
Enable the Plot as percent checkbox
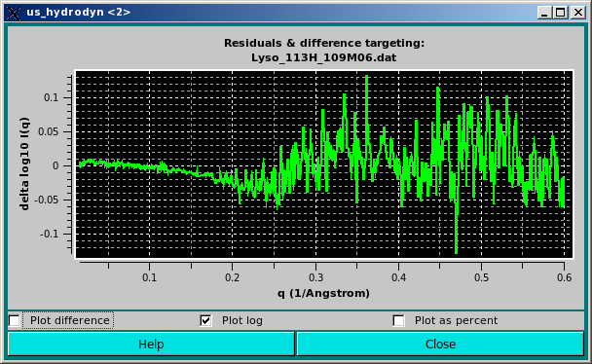pos(398,320)
